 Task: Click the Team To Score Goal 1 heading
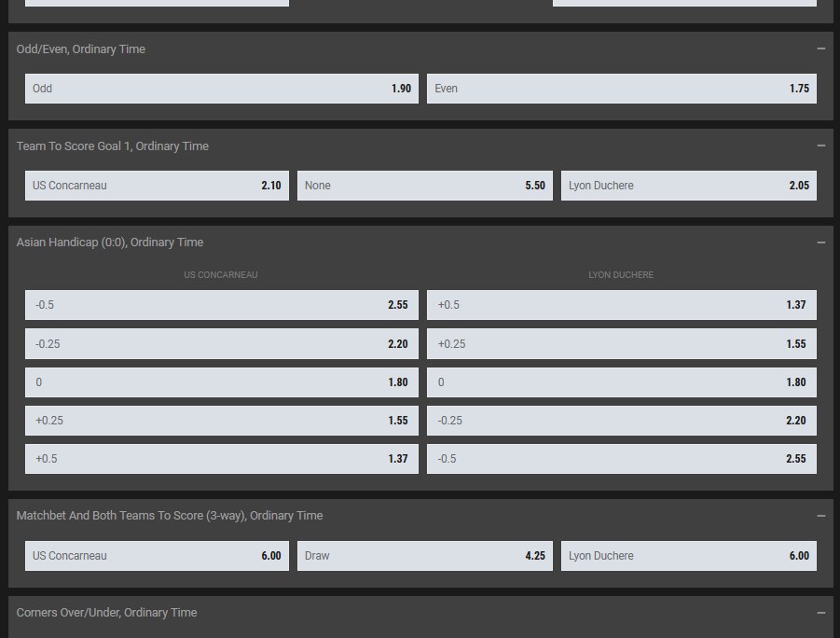pos(113,146)
